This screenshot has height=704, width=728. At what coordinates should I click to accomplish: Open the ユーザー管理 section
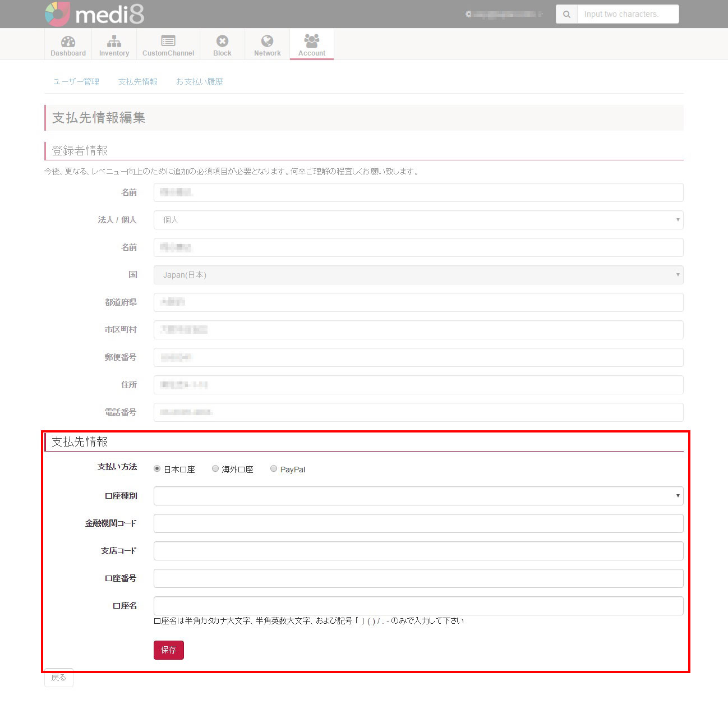[x=75, y=81]
